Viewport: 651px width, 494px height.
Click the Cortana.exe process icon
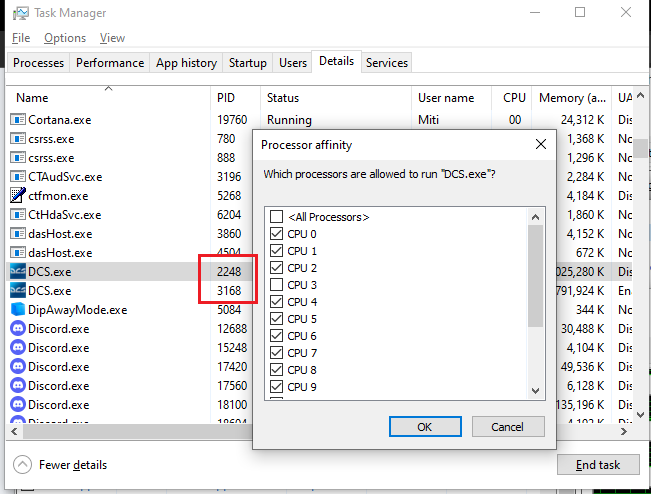(18, 120)
